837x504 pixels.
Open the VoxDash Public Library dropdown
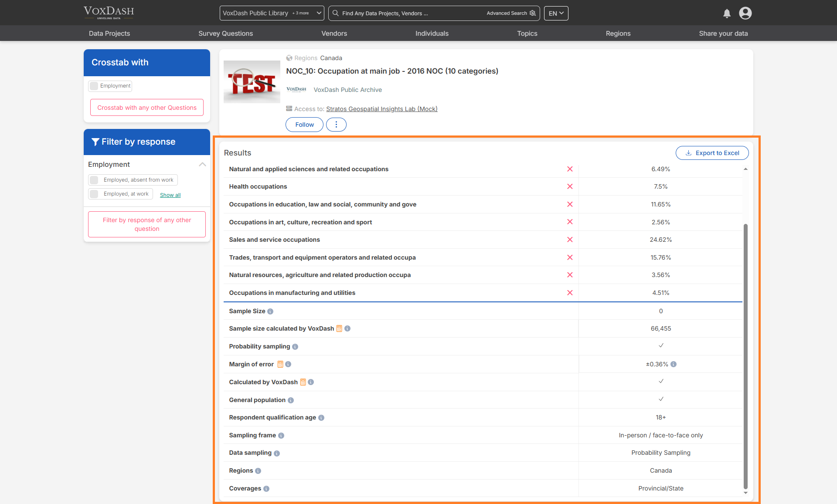point(272,13)
